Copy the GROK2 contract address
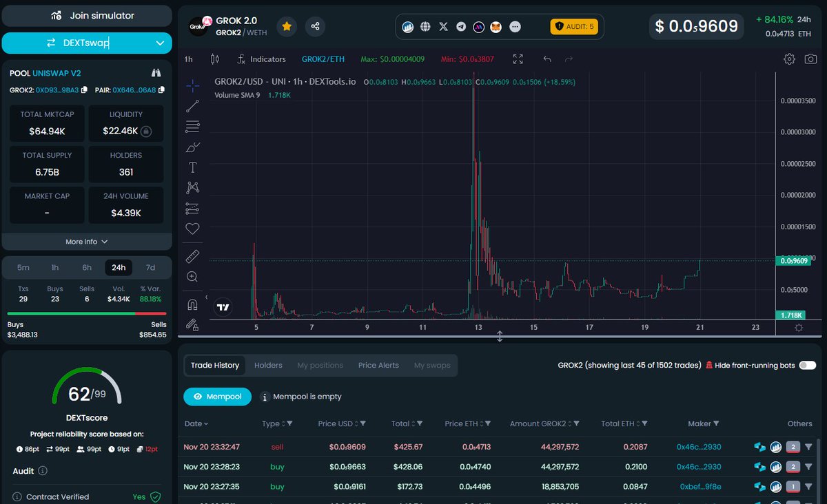The width and height of the screenshot is (827, 504). 84,90
